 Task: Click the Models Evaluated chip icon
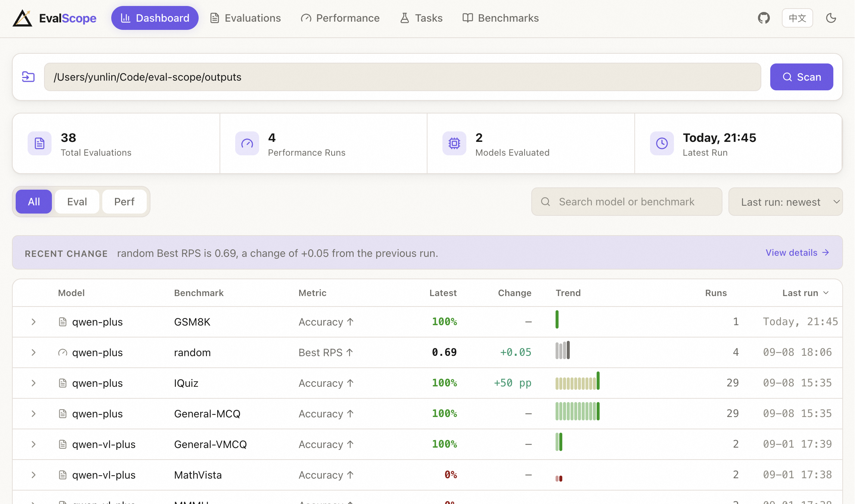(x=454, y=143)
